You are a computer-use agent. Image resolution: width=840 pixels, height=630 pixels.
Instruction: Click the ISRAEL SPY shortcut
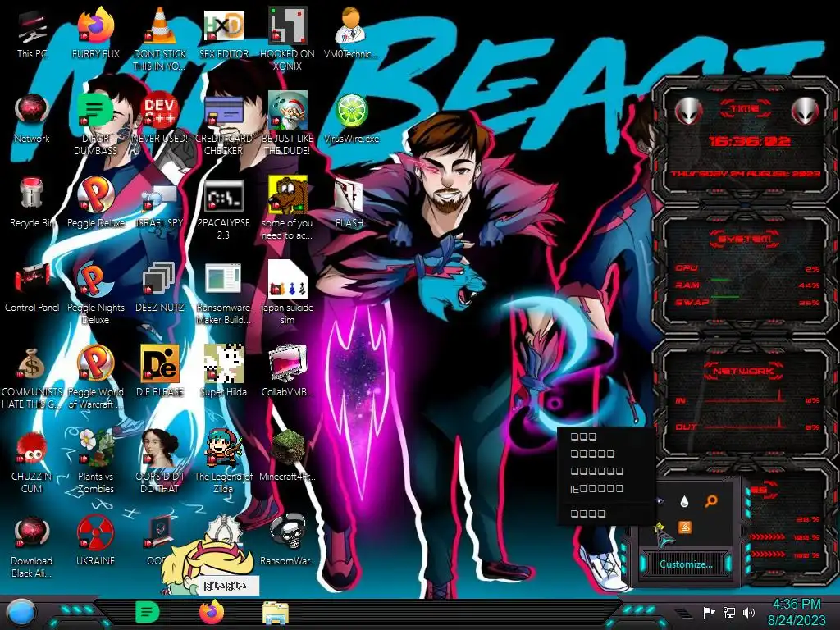[160, 203]
